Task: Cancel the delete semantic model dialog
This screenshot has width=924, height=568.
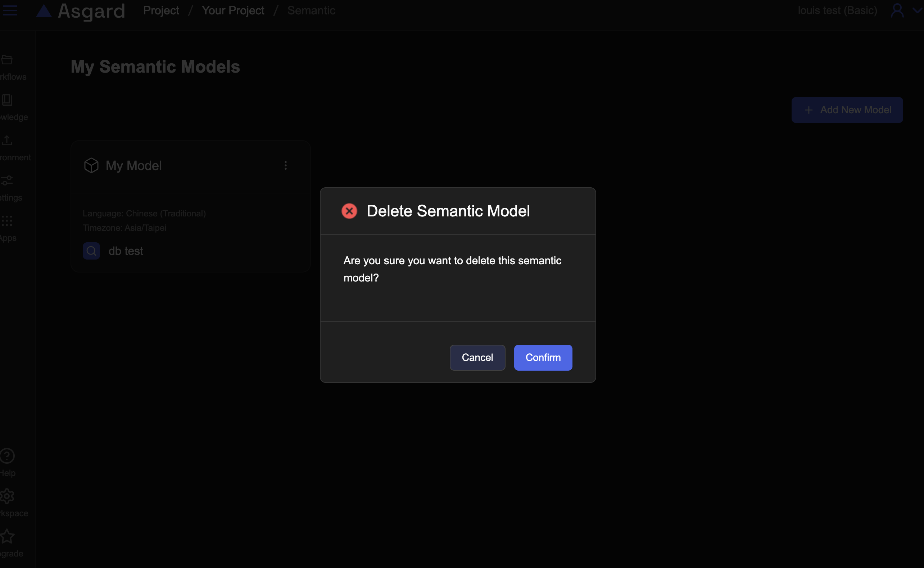Action: pyautogui.click(x=477, y=357)
